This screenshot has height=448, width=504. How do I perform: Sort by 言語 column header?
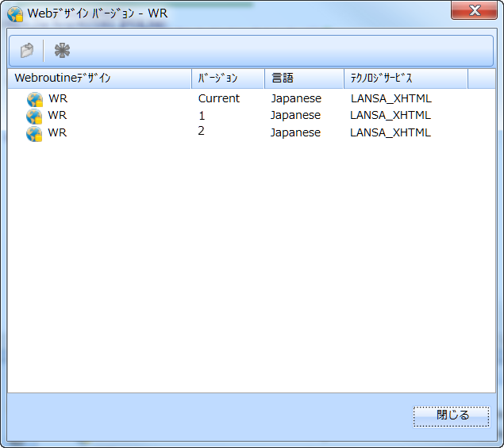(x=304, y=78)
